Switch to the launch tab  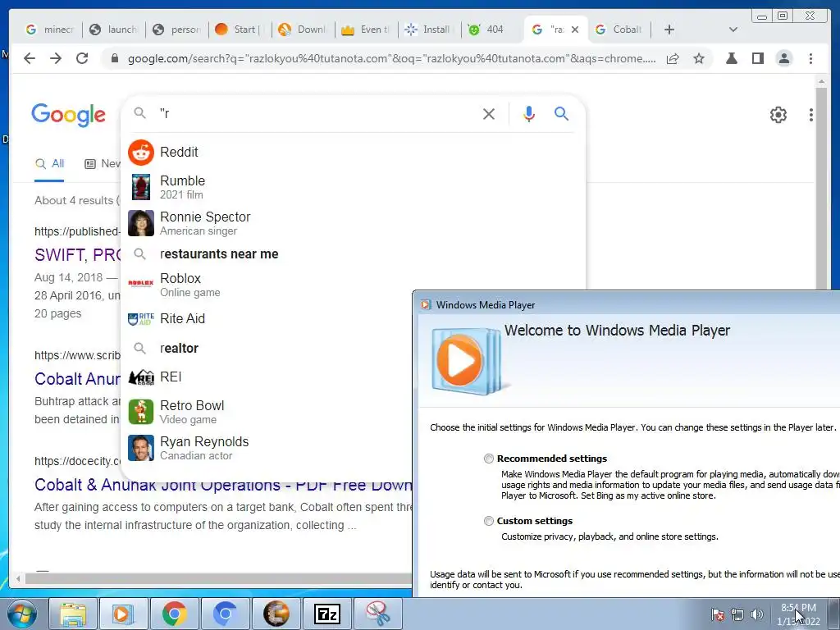[113, 30]
